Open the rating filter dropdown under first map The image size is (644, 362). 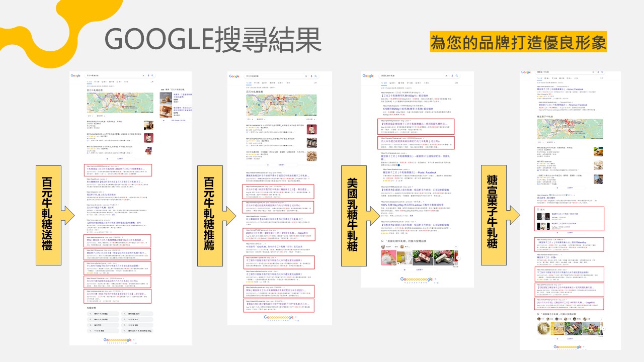pyautogui.click(x=91, y=116)
